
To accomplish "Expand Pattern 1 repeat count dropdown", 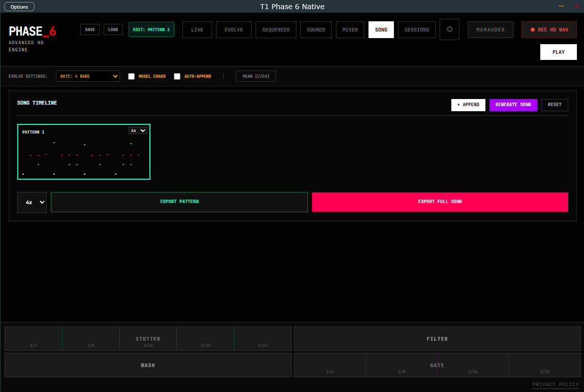I will pos(138,130).
